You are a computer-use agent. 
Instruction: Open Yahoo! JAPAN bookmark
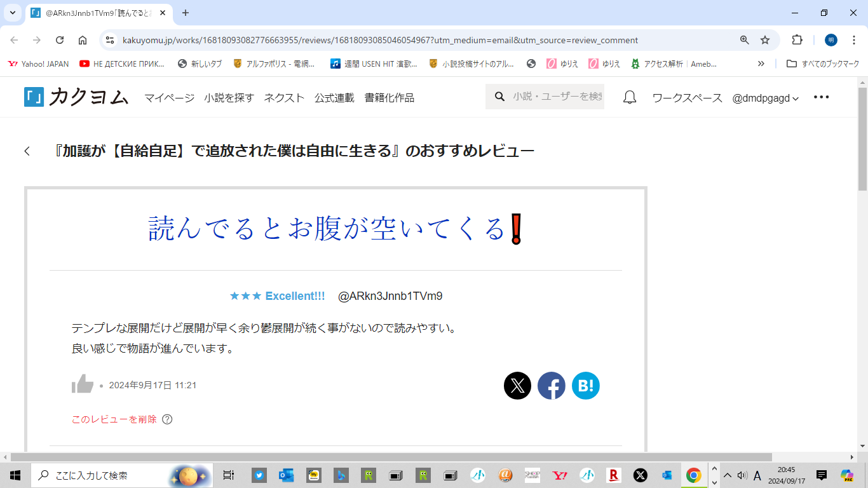[x=38, y=64]
